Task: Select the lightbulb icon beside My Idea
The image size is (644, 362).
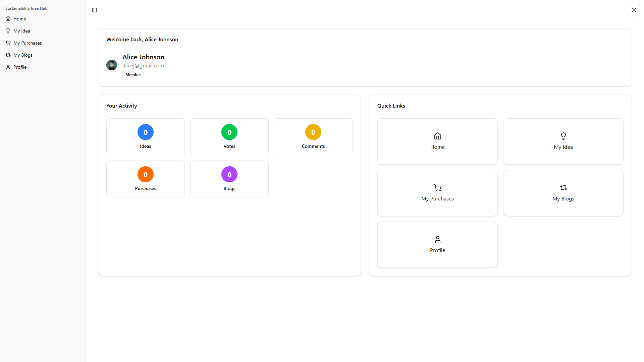Action: tap(8, 31)
